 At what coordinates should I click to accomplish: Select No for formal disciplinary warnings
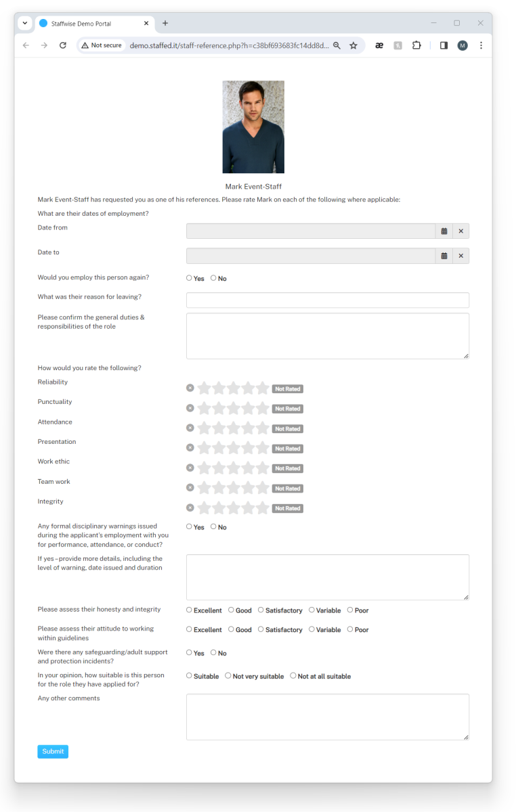tap(213, 526)
